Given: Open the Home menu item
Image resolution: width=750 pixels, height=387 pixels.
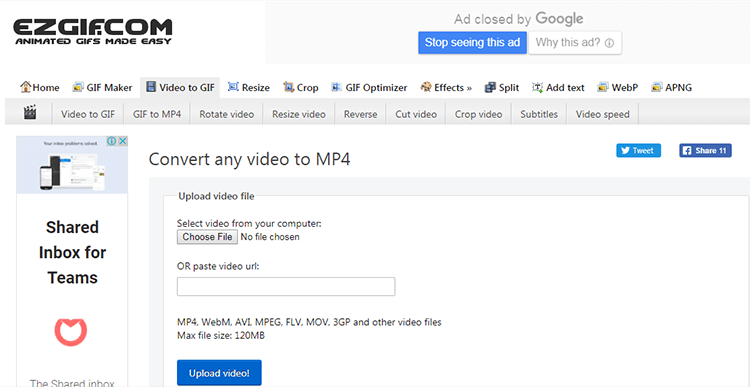Looking at the screenshot, I should pos(40,88).
